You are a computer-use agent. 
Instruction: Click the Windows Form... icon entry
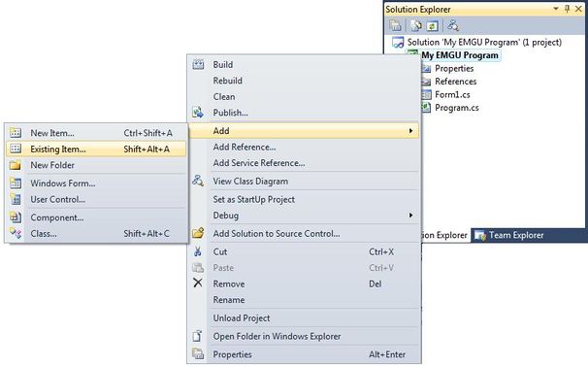click(16, 183)
